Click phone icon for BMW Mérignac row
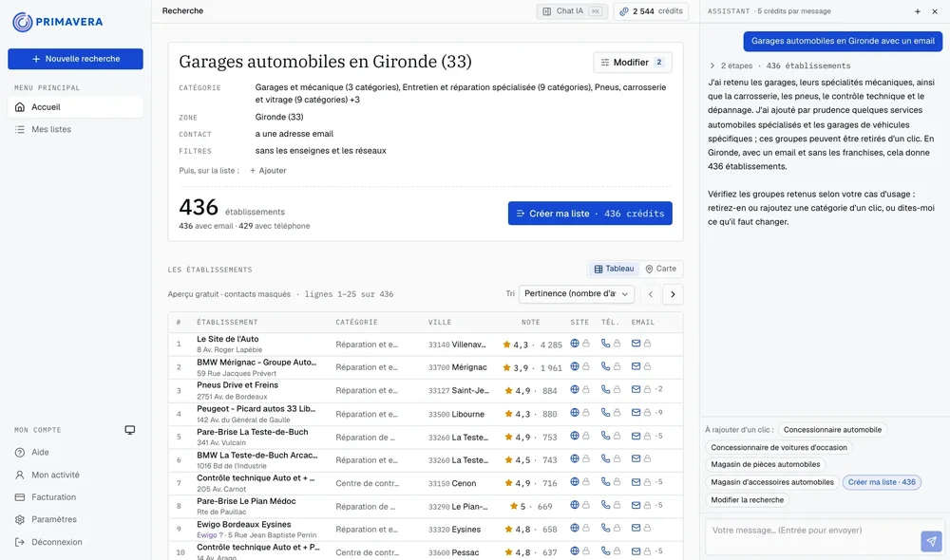 pyautogui.click(x=605, y=366)
